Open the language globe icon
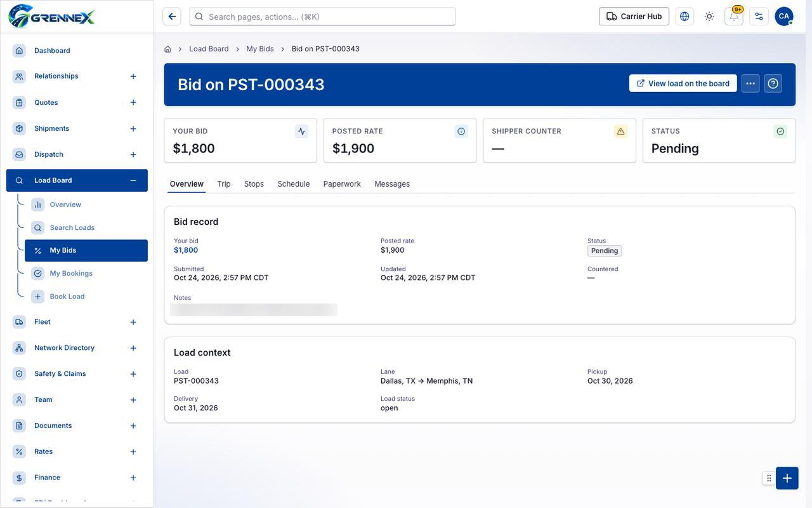This screenshot has width=812, height=508. [x=684, y=17]
